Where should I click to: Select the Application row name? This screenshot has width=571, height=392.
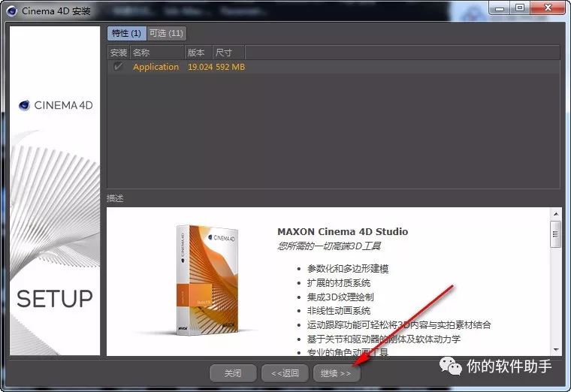(x=156, y=67)
